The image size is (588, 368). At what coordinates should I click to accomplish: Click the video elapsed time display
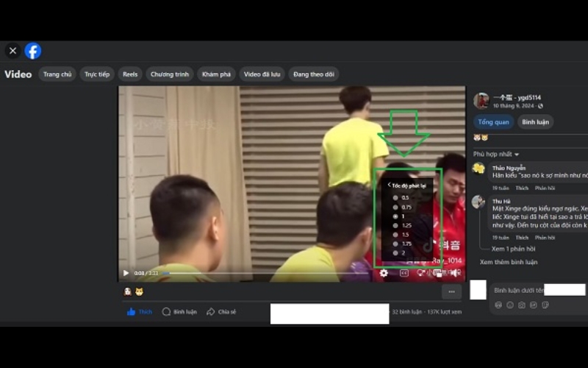click(x=146, y=273)
